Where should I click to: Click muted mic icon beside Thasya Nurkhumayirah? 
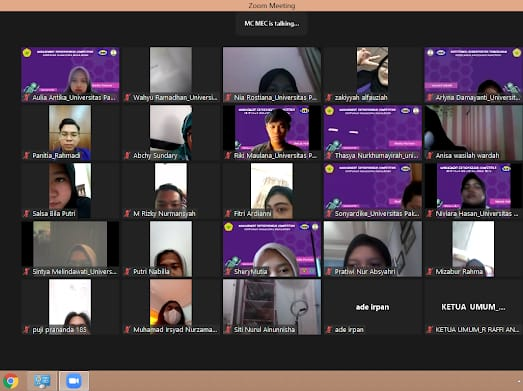[329, 155]
